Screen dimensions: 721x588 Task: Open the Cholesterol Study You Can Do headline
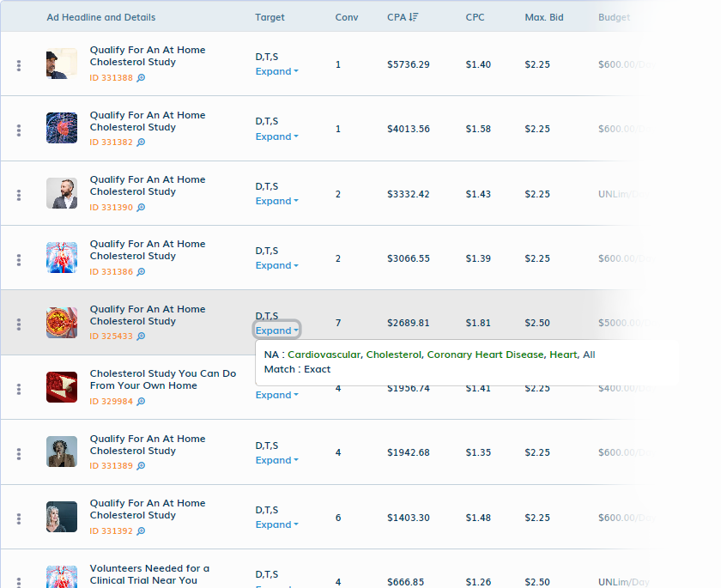(x=163, y=379)
